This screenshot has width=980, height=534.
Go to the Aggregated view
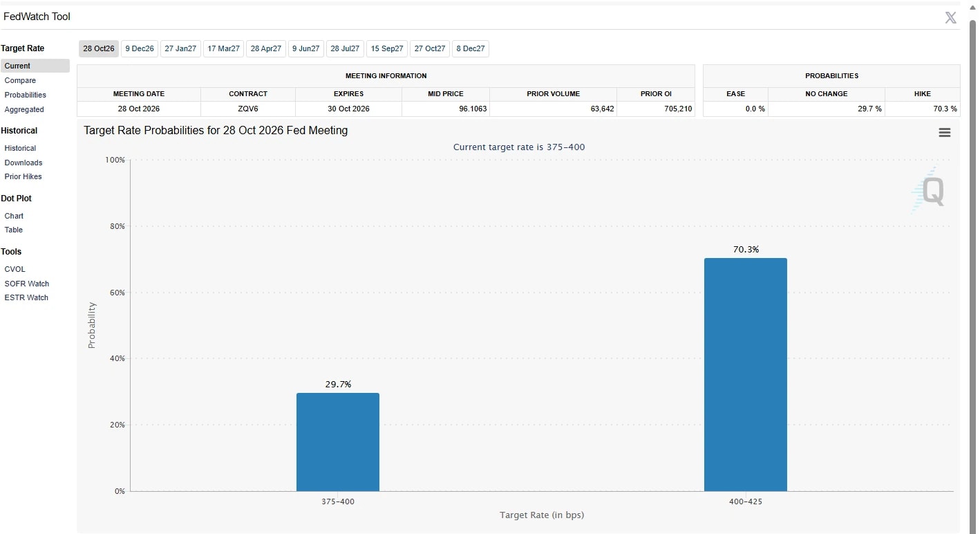tap(24, 109)
